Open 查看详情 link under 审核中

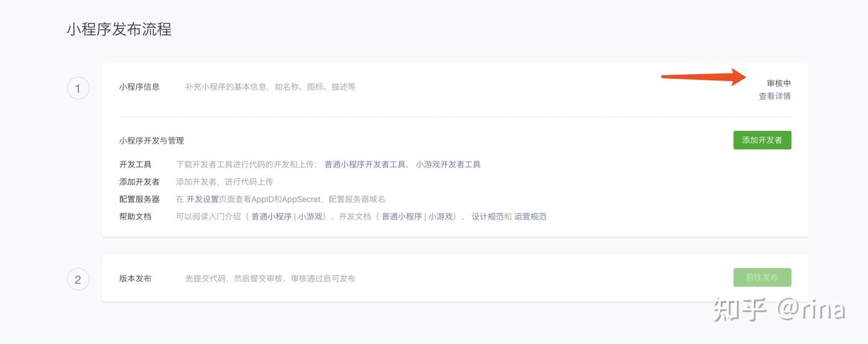(775, 96)
